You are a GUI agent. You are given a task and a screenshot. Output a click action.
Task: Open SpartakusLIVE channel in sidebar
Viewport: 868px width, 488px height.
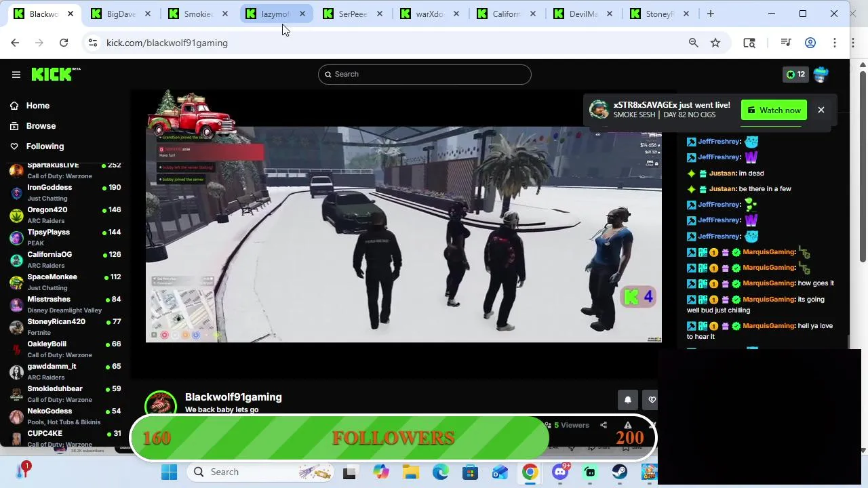[x=65, y=169]
